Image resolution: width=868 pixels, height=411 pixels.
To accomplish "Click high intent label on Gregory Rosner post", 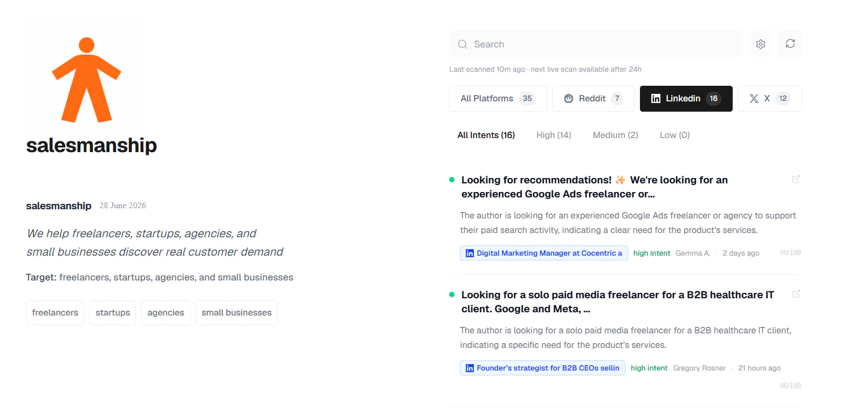I will click(x=649, y=368).
